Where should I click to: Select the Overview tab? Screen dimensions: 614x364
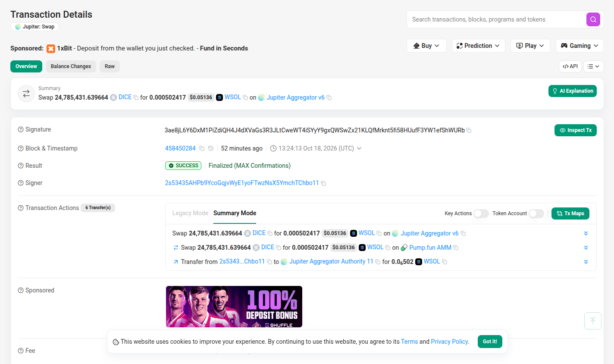coord(26,66)
